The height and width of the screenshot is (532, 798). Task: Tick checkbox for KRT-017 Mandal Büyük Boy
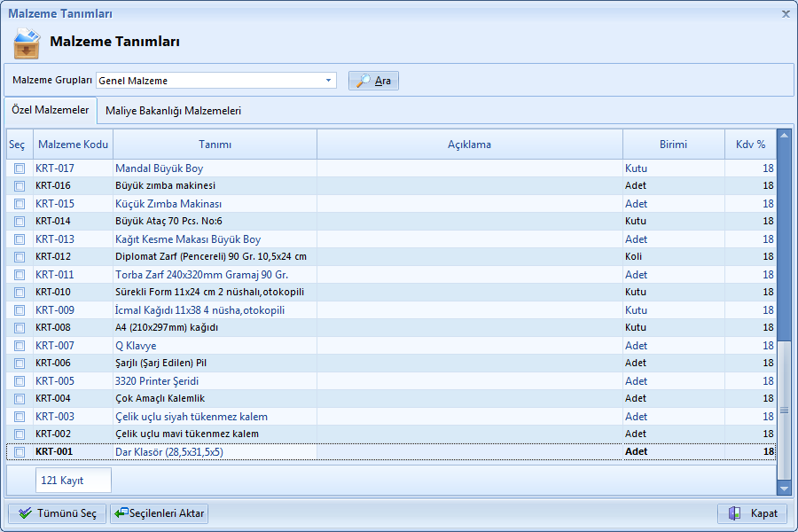pyautogui.click(x=20, y=168)
